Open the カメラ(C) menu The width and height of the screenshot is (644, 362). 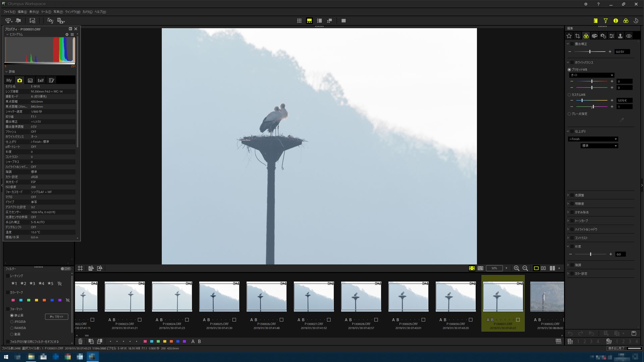click(x=87, y=12)
